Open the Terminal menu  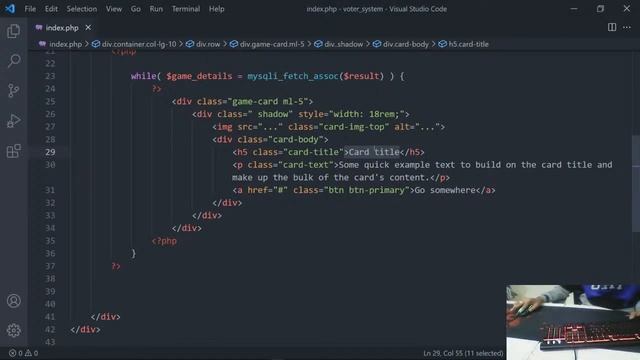click(x=186, y=9)
